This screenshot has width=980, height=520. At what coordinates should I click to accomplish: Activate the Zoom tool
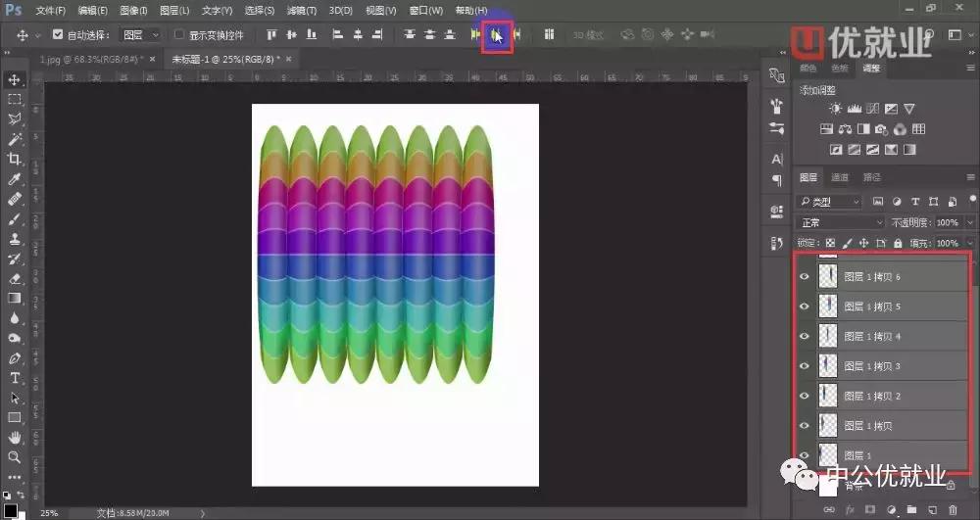pyautogui.click(x=15, y=457)
